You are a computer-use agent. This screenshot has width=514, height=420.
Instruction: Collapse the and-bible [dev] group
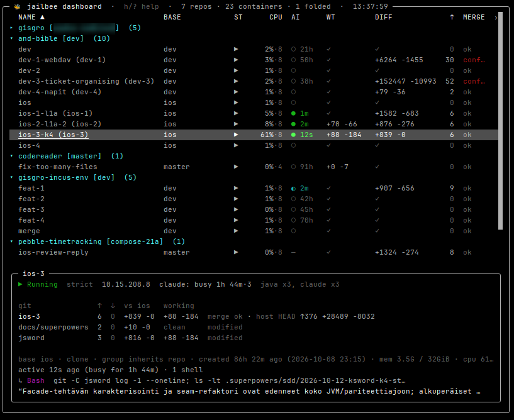tap(11, 38)
